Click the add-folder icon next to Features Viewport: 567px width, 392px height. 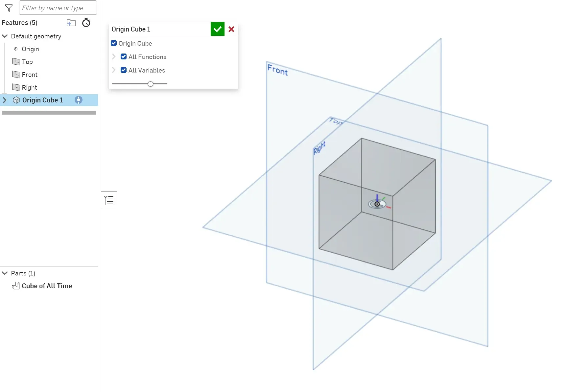[71, 23]
